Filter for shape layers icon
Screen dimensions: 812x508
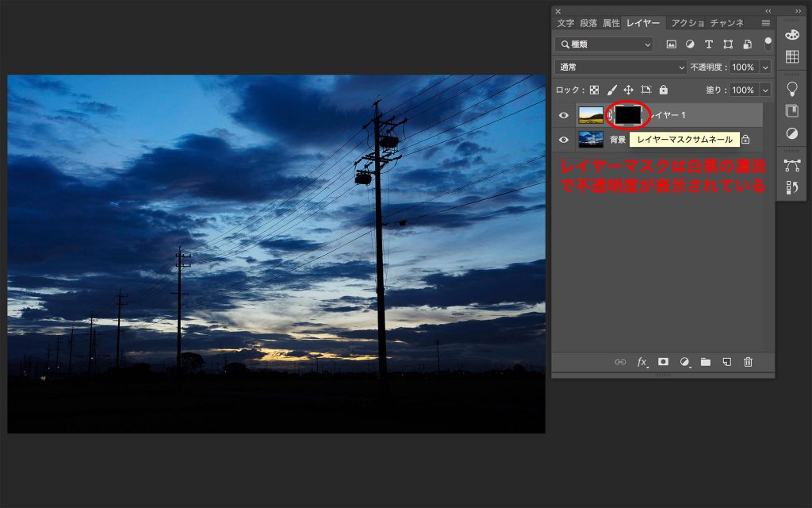coord(728,44)
